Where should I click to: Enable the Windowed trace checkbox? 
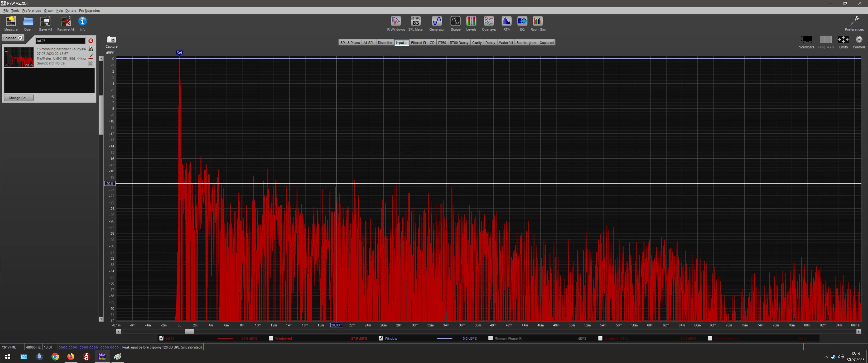pos(271,338)
